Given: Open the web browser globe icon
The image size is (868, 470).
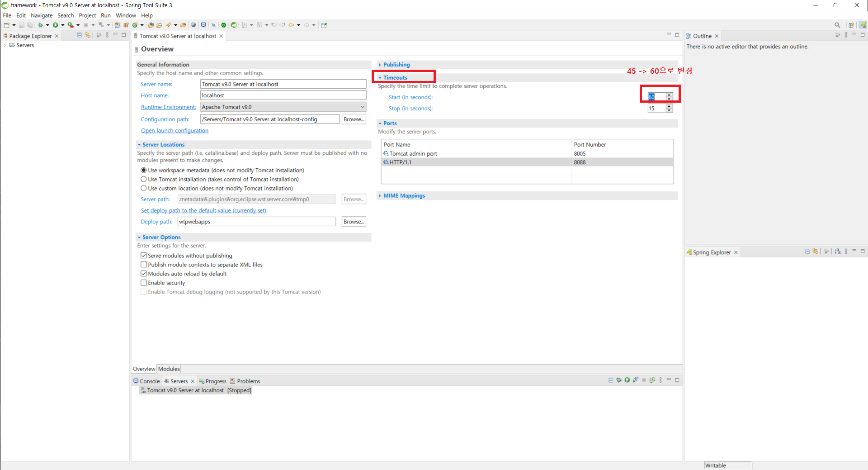Looking at the screenshot, I should tap(193, 25).
